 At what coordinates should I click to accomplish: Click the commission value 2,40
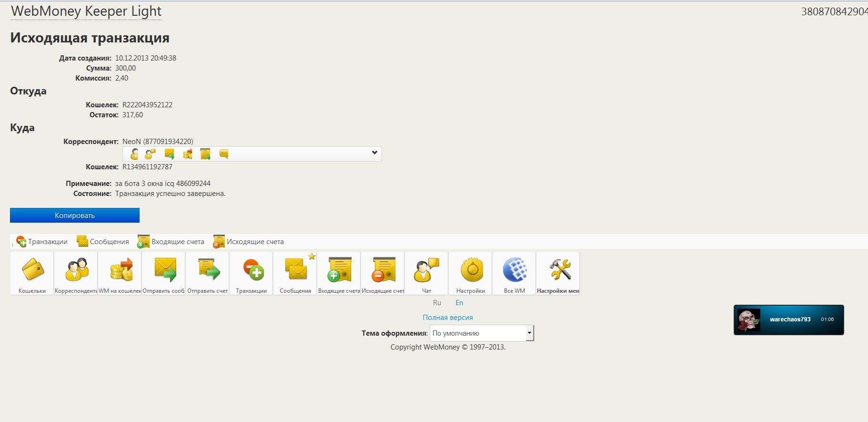[x=121, y=78]
